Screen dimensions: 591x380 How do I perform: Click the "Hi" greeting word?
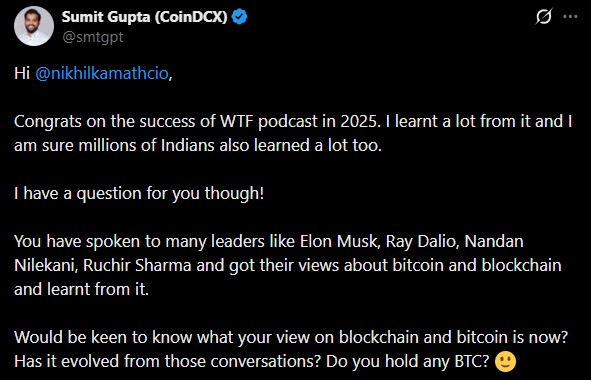22,73
